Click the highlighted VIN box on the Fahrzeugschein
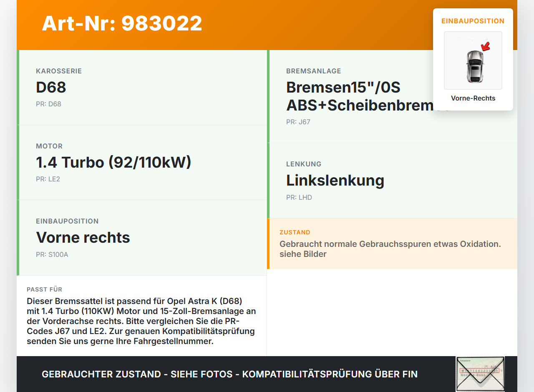The image size is (534, 392). click(x=480, y=371)
